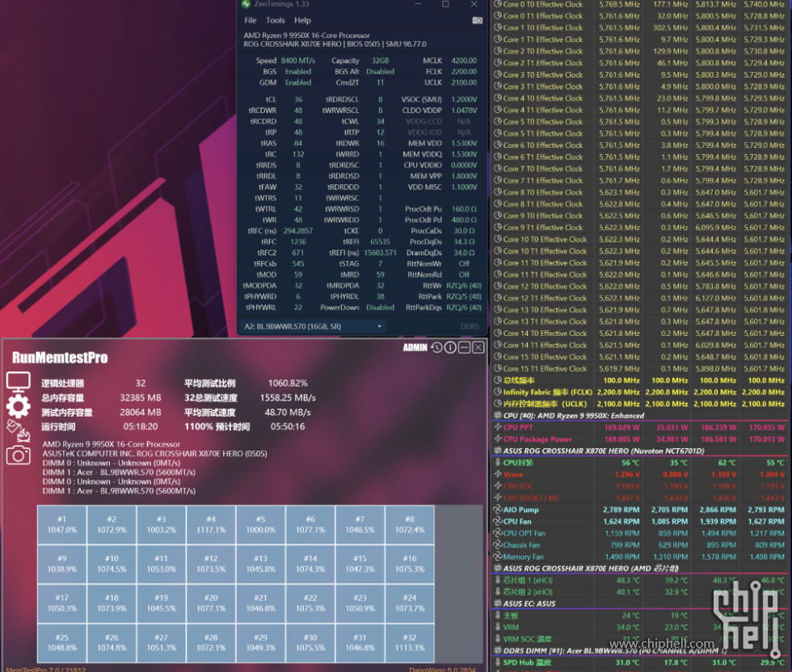Expand the A2: BL.9BWWR.570 DIMM dropdown
The image size is (792, 672).
coord(312,326)
